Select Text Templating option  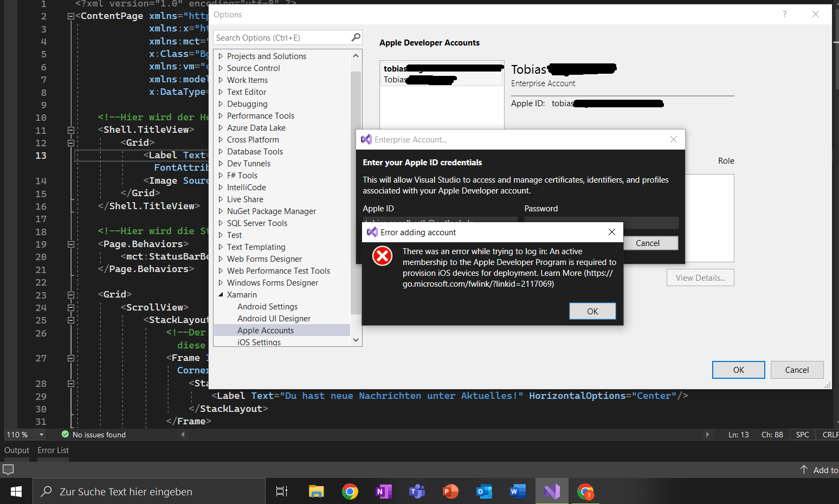point(256,247)
